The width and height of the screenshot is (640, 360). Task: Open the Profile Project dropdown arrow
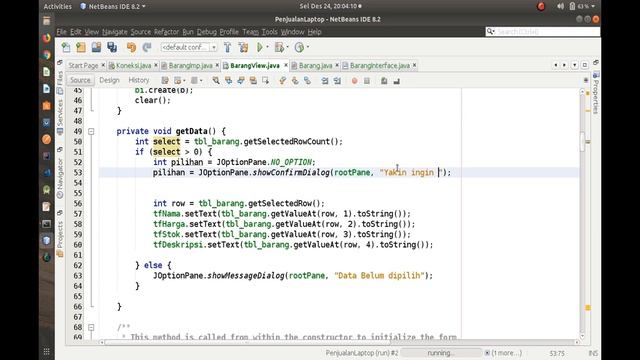coord(307,47)
